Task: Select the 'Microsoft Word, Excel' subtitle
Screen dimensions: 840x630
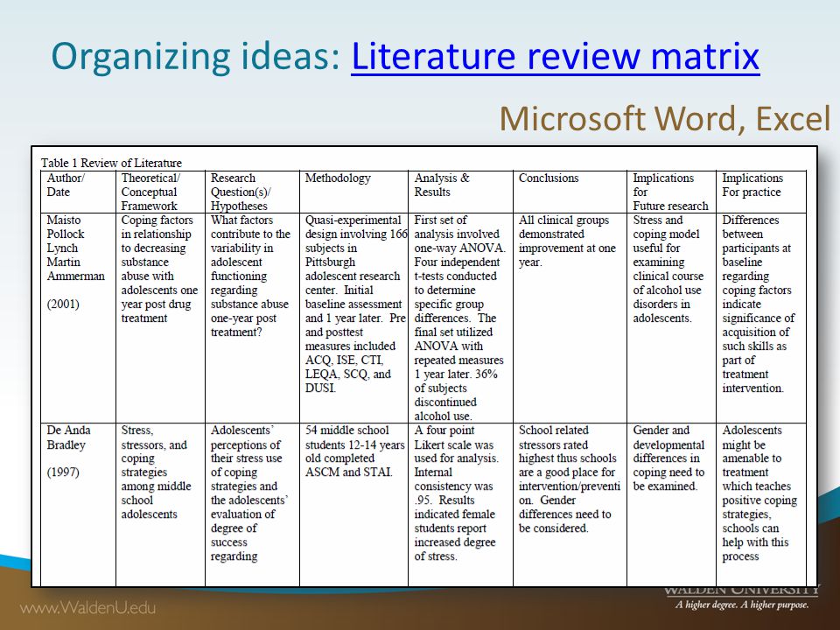Action: (665, 118)
